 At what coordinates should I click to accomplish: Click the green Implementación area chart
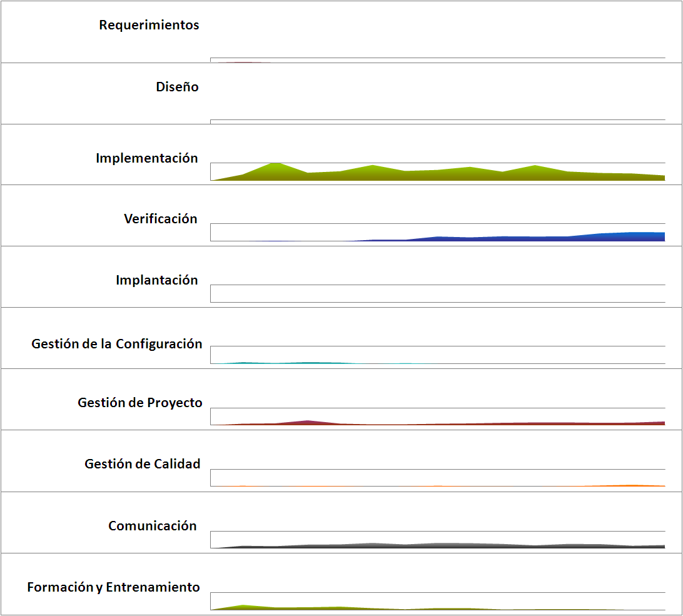tap(438, 175)
